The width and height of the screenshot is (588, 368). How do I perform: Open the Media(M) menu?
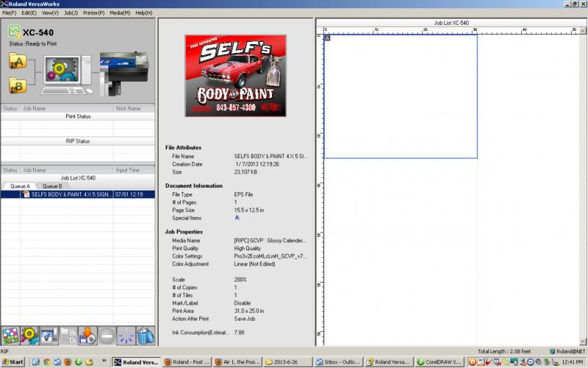[x=120, y=13]
